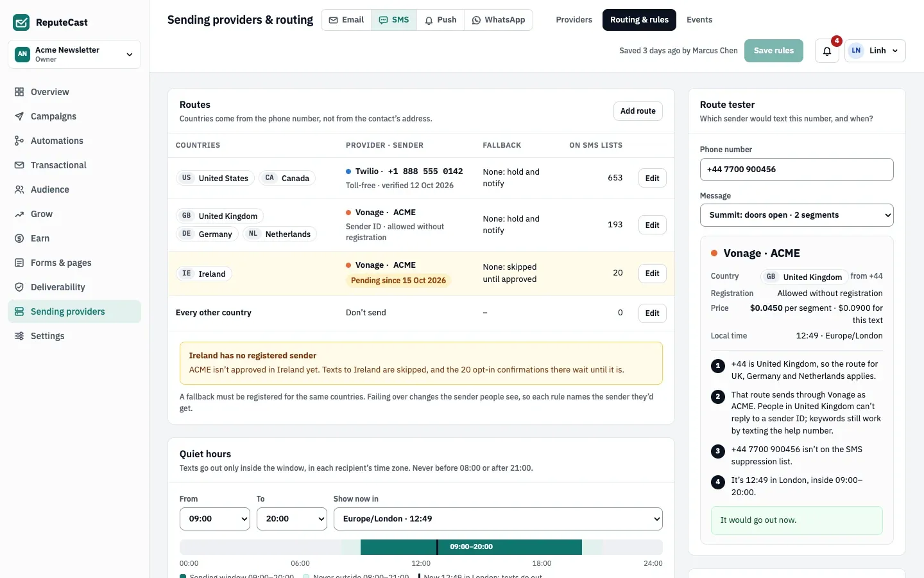924x578 pixels.
Task: Open the Events tab
Action: click(x=699, y=20)
